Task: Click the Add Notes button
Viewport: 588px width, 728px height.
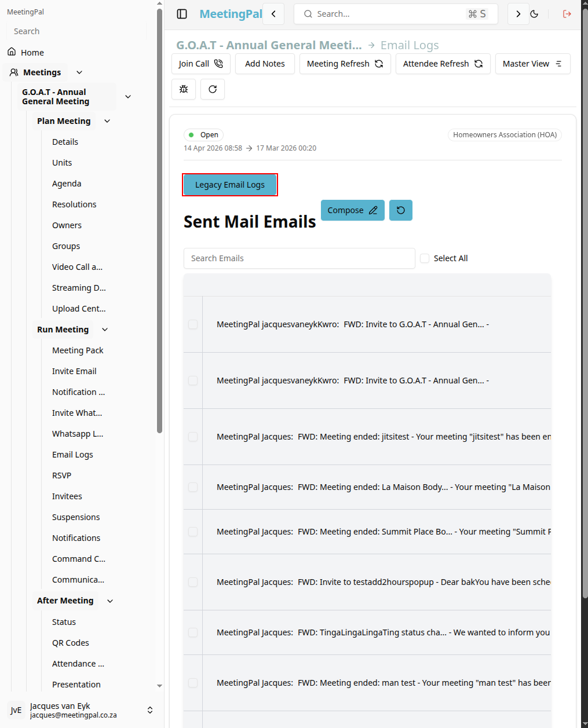Action: coord(265,64)
